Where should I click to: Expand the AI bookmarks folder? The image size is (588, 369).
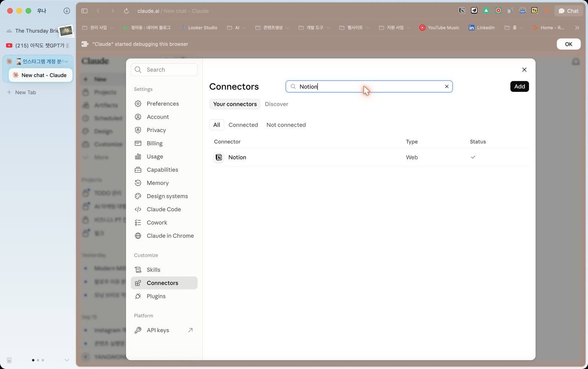tap(237, 28)
